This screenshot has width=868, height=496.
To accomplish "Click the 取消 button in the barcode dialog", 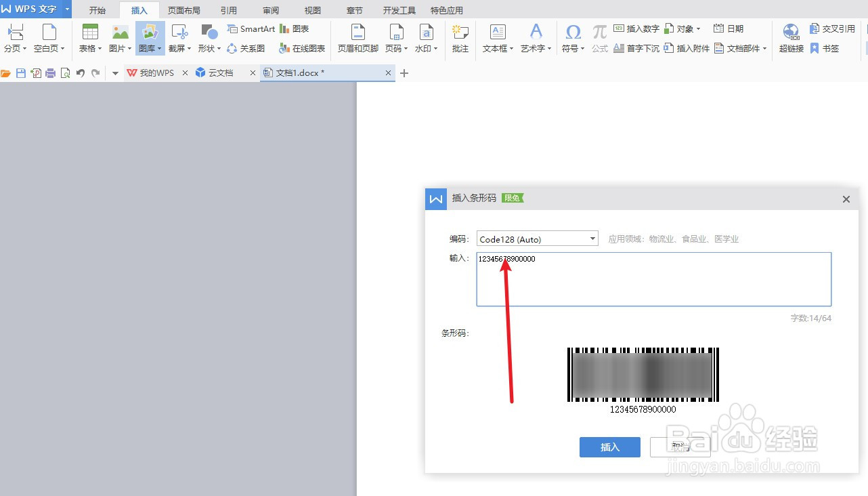I will [680, 447].
